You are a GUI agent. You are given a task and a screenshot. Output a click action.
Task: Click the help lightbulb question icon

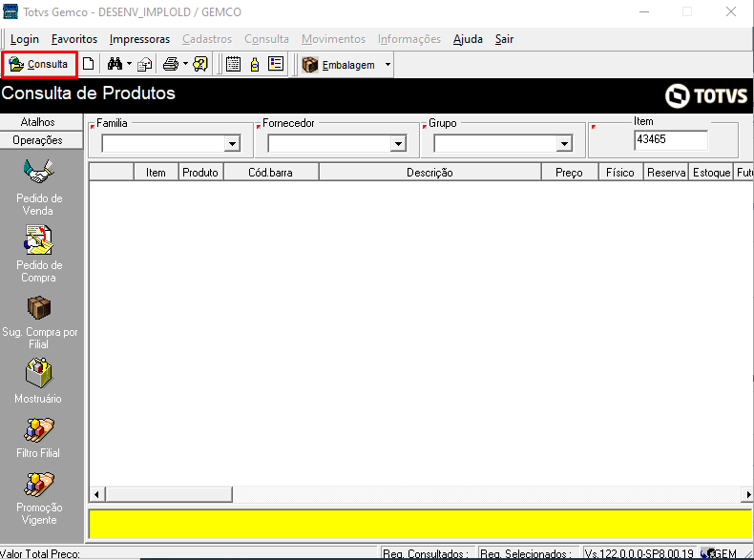click(x=200, y=64)
